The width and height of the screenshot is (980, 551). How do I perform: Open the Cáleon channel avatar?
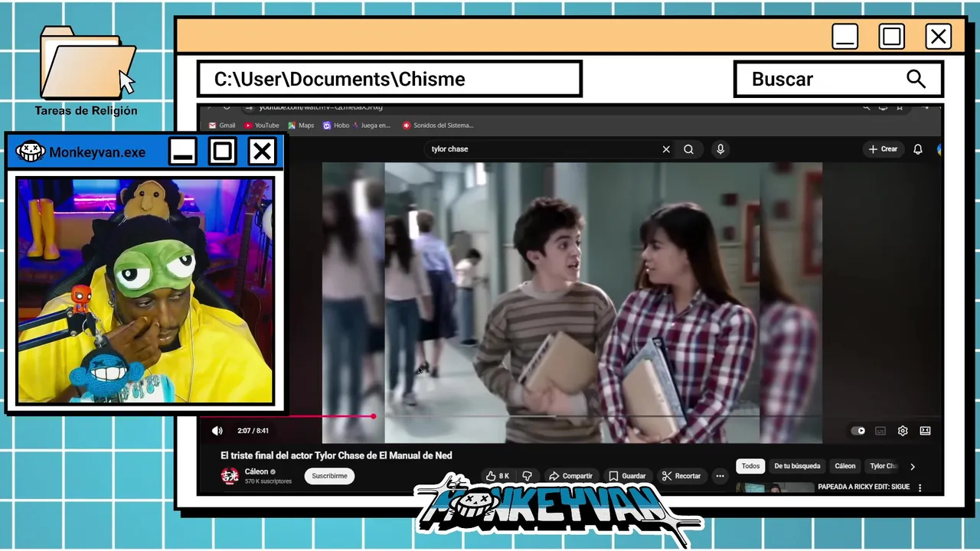coord(230,476)
